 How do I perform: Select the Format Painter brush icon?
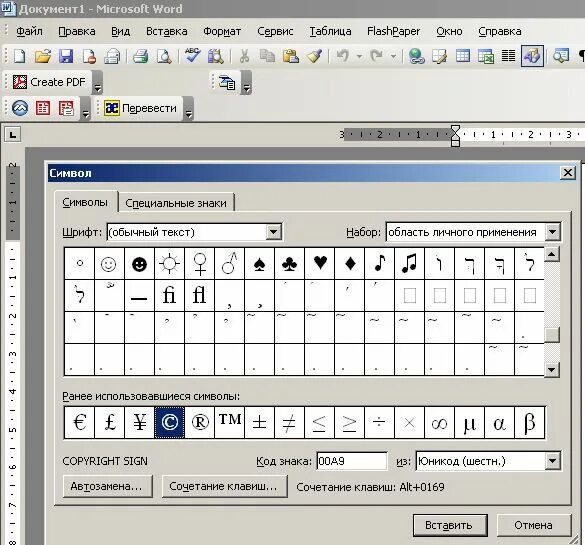(x=314, y=56)
